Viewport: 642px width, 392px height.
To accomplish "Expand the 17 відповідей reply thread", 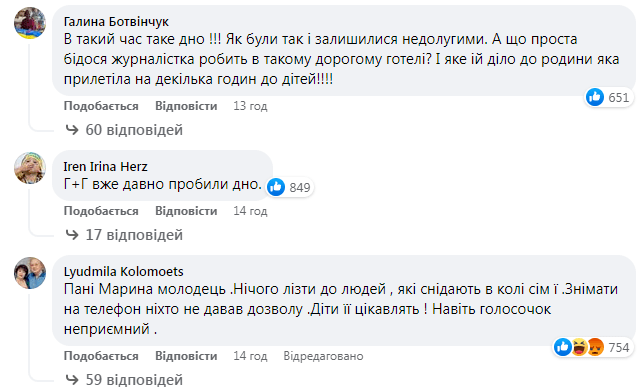I will point(124,235).
